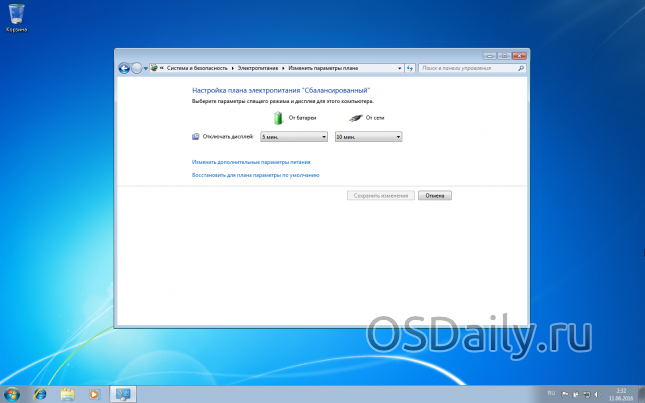
Task: Click Изменить дополнительные параметры питания link
Action: coord(251,161)
